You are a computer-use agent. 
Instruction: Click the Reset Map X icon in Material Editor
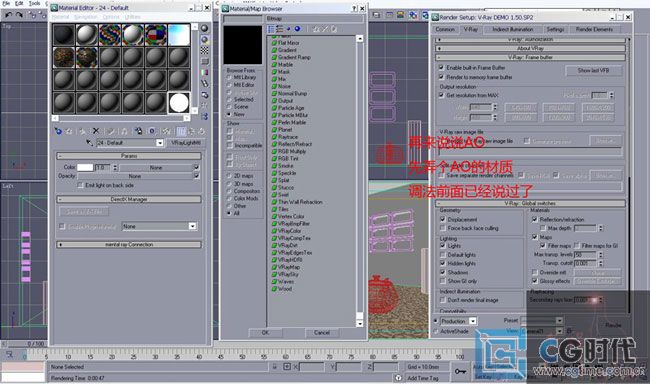[96, 131]
